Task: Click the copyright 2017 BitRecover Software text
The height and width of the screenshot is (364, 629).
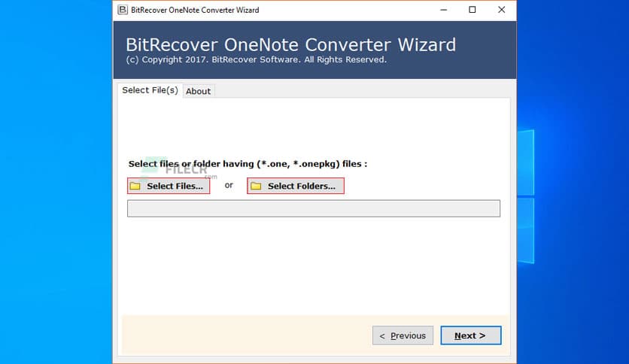Action: click(257, 59)
